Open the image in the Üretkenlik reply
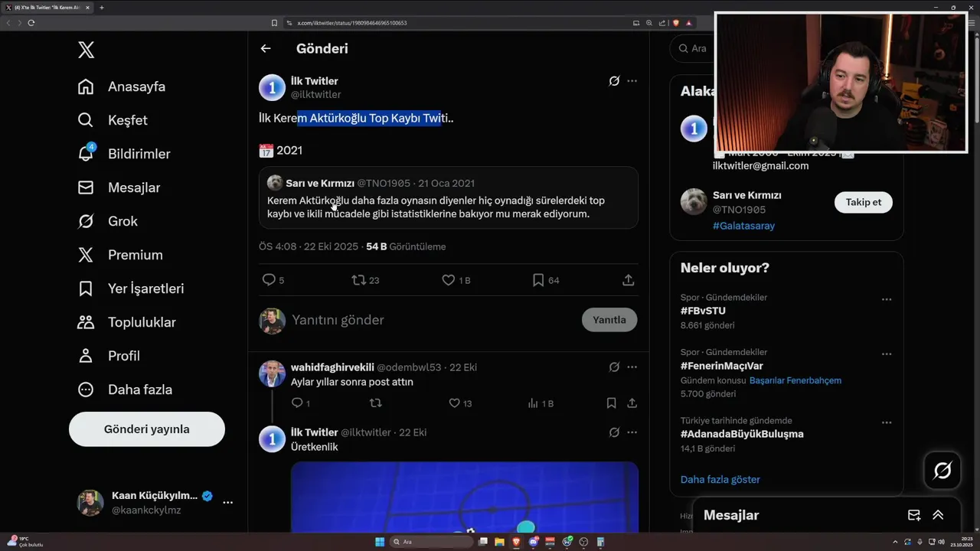The image size is (980, 551). coord(465,497)
